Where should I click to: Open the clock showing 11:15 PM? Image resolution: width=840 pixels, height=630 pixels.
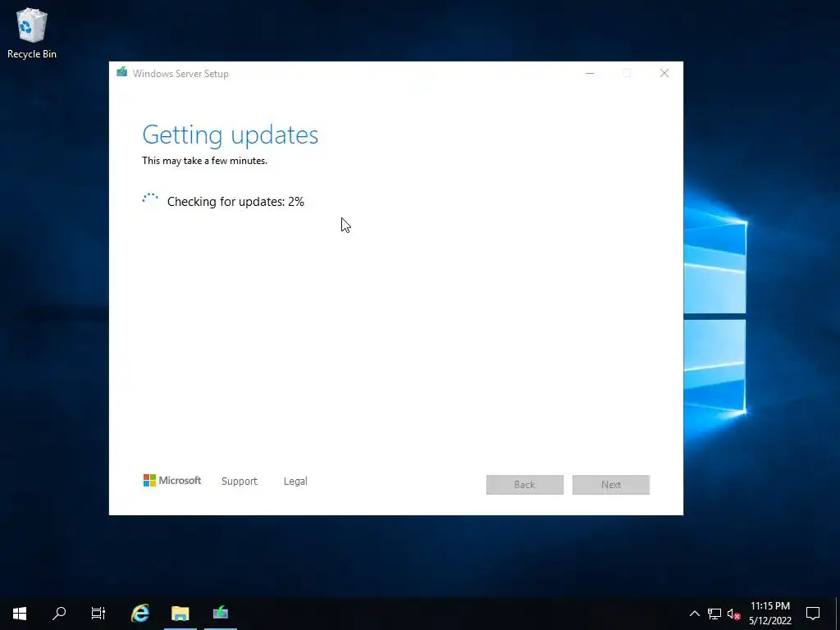tap(770, 614)
